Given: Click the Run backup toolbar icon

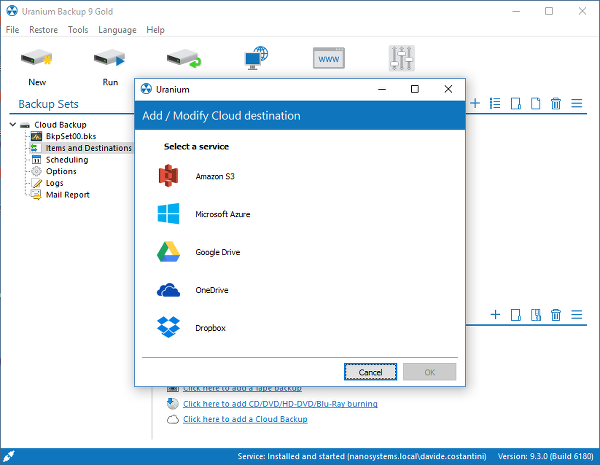Looking at the screenshot, I should (110, 59).
